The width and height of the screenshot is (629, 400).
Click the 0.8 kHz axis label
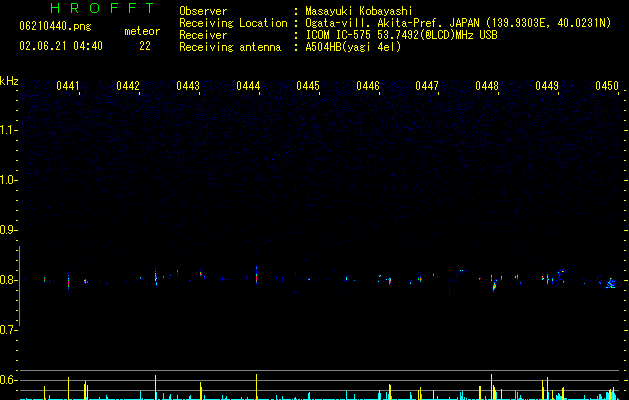pos(9,280)
